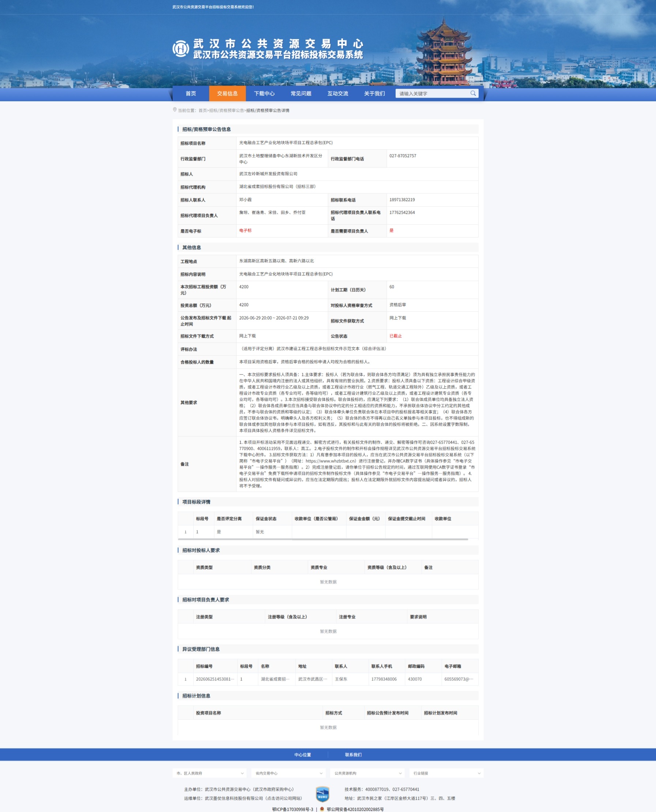
Task: Click the 首页 breadcrumb link
Action: point(203,111)
